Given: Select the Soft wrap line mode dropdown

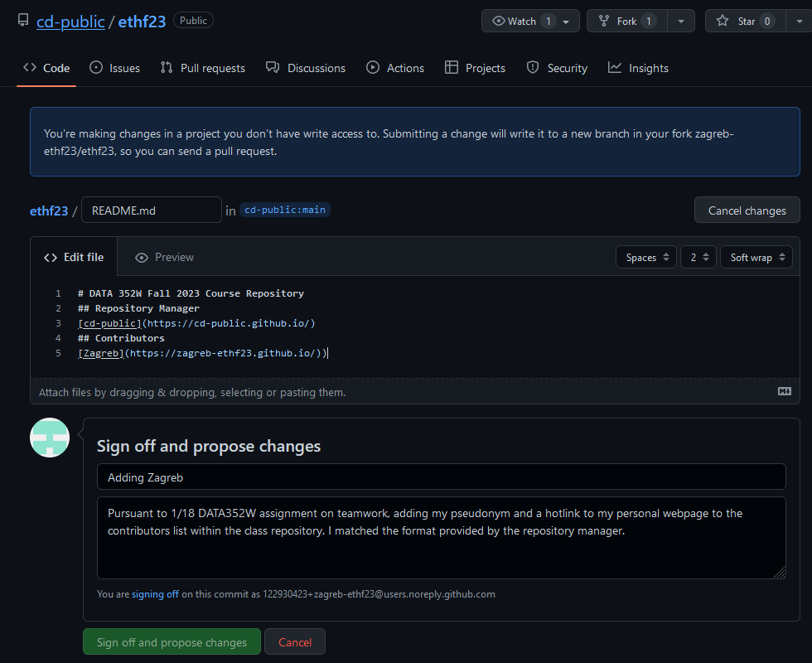Looking at the screenshot, I should tap(756, 258).
